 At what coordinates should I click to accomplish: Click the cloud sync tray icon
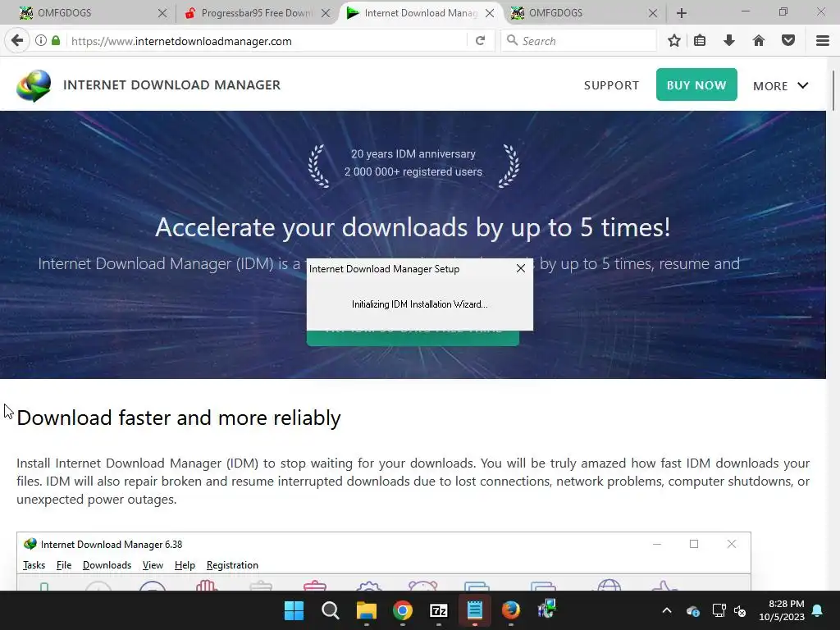[692, 610]
